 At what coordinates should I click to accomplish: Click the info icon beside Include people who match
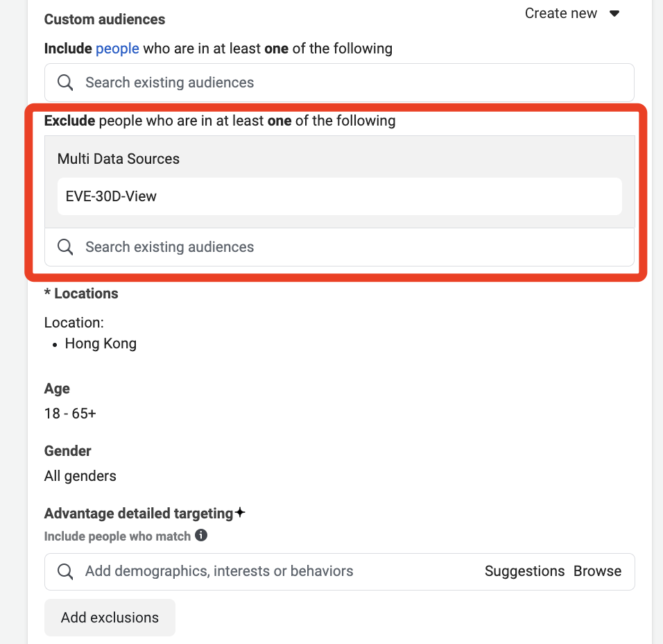[x=201, y=535]
